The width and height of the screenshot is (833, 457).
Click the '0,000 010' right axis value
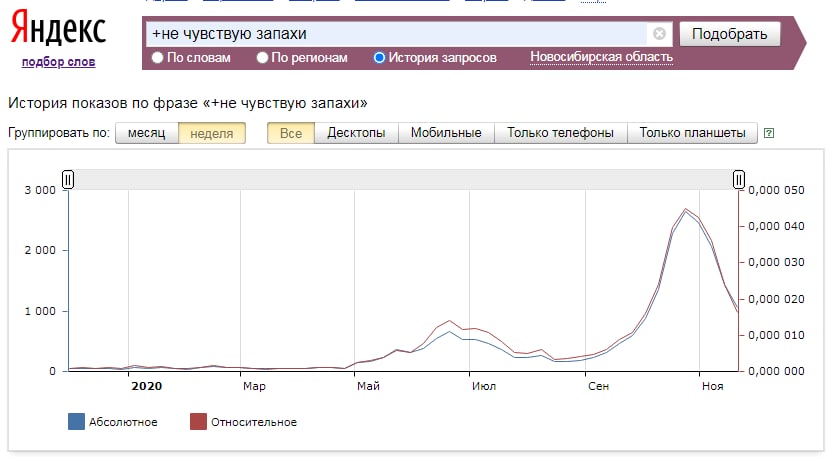click(x=776, y=335)
